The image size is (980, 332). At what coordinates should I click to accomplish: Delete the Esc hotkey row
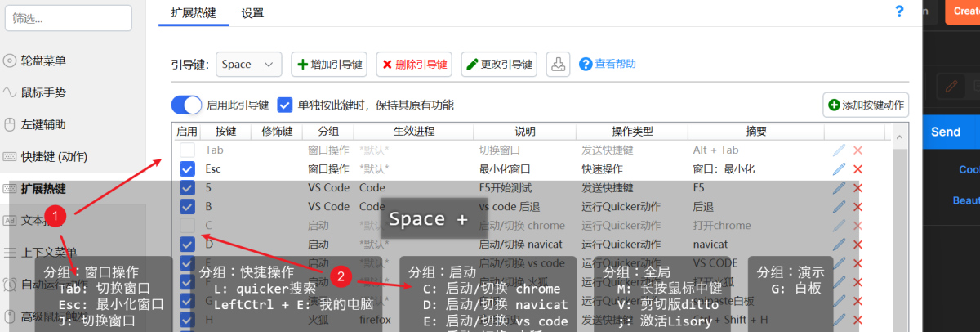coord(857,168)
